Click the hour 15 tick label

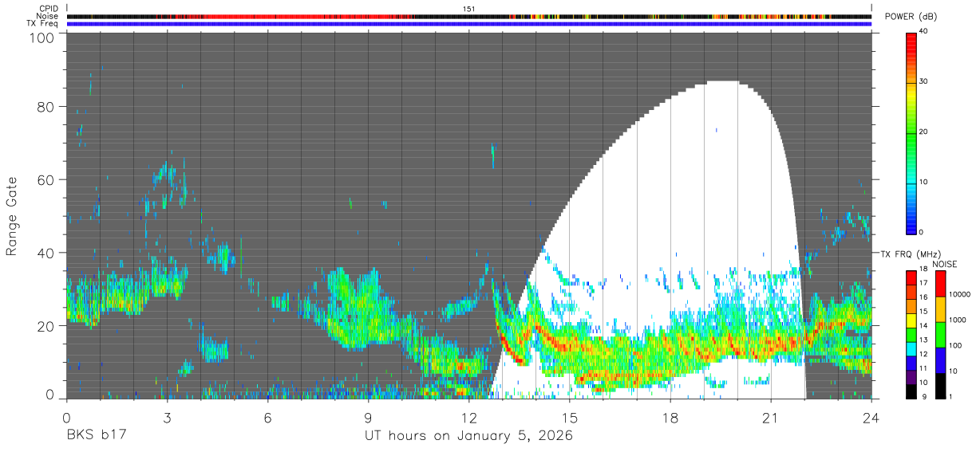[x=570, y=418]
